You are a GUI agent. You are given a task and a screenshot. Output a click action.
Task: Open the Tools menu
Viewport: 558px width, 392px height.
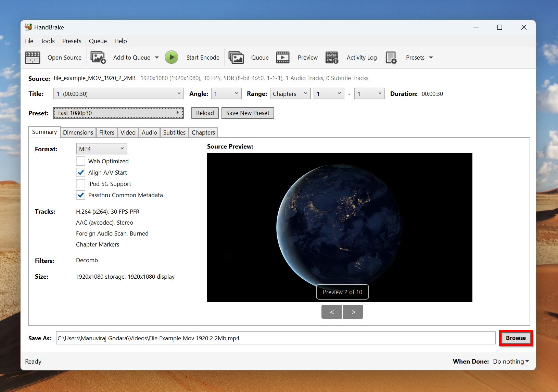coord(48,41)
